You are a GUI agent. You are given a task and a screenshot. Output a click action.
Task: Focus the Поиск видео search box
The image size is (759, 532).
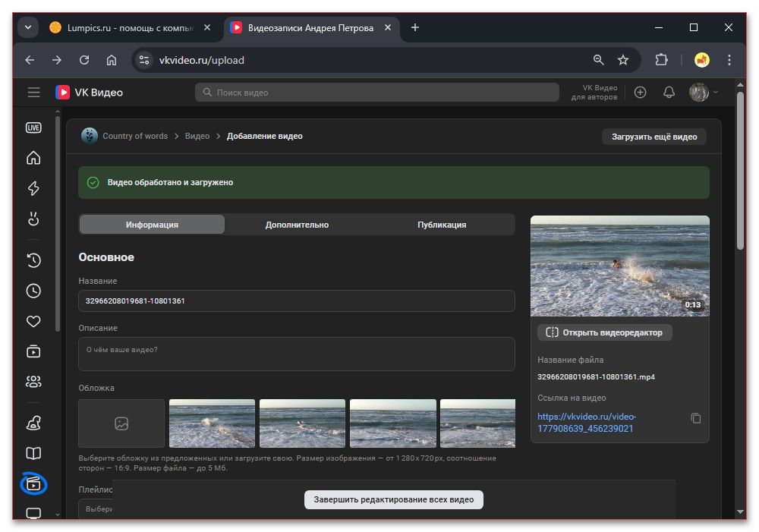click(x=376, y=93)
